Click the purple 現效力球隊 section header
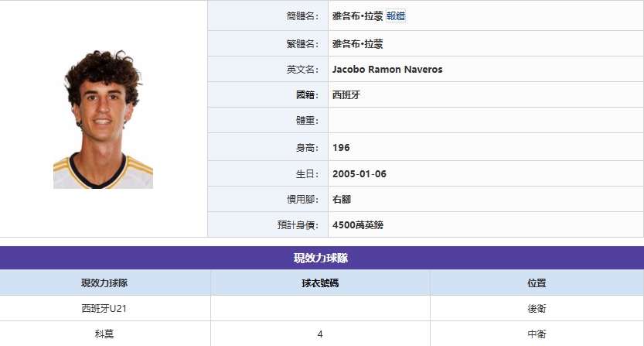This screenshot has height=346, width=644. [x=322, y=258]
